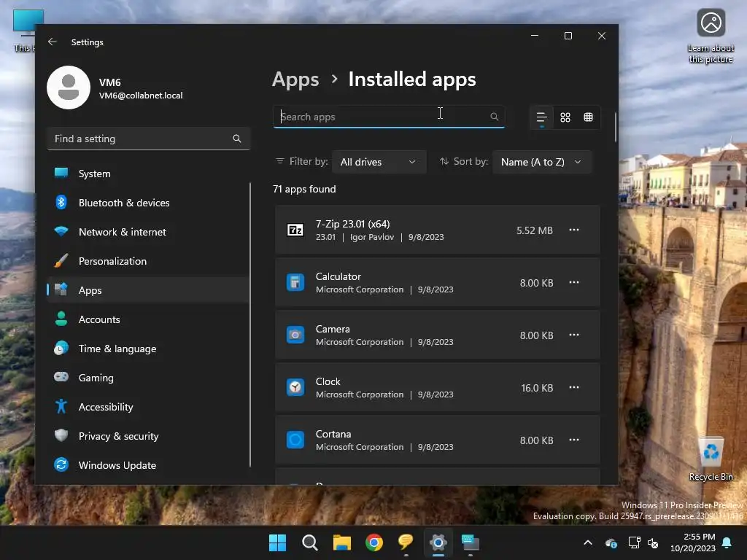Image resolution: width=747 pixels, height=560 pixels.
Task: Click the Camera app icon
Action: coord(295,335)
